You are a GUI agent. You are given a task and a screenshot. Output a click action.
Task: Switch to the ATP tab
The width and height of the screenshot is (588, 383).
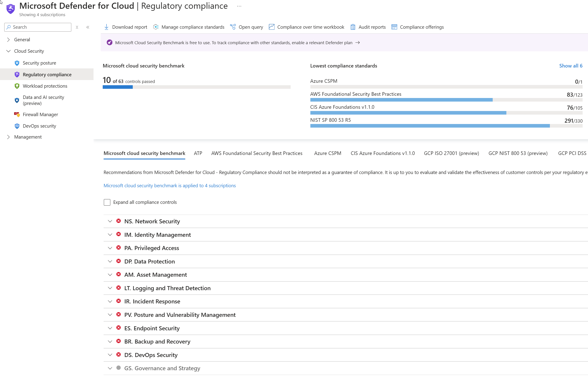[198, 153]
